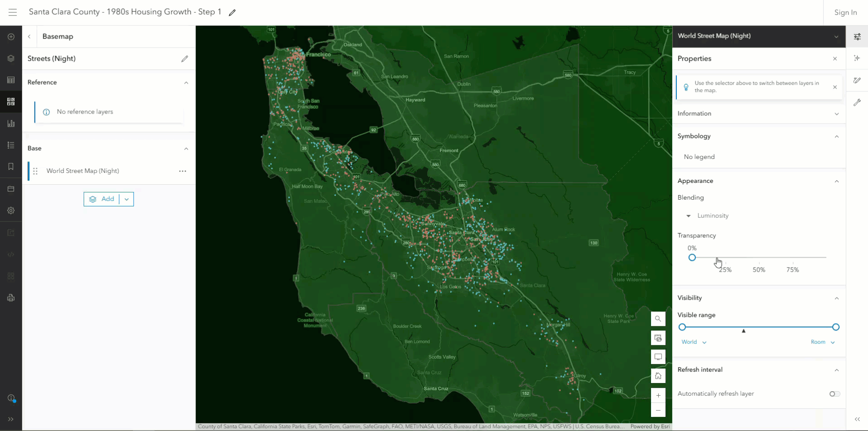The width and height of the screenshot is (868, 431).
Task: Click the Streets (Night) basemap title
Action: tap(52, 59)
